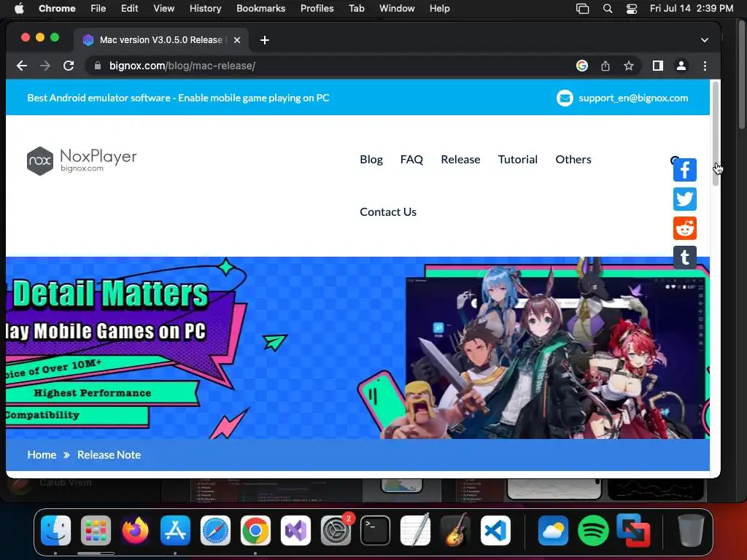Share page via Facebook icon
The height and width of the screenshot is (560, 747).
point(684,170)
